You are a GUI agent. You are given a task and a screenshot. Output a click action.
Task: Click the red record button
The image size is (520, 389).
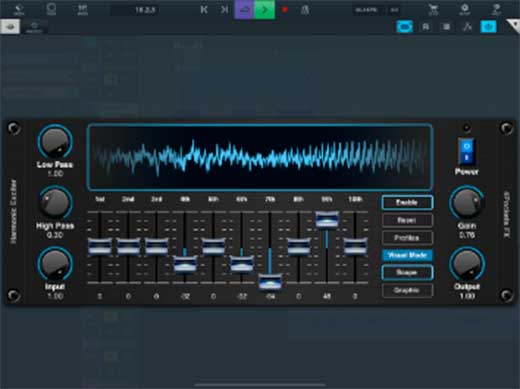pyautogui.click(x=285, y=10)
